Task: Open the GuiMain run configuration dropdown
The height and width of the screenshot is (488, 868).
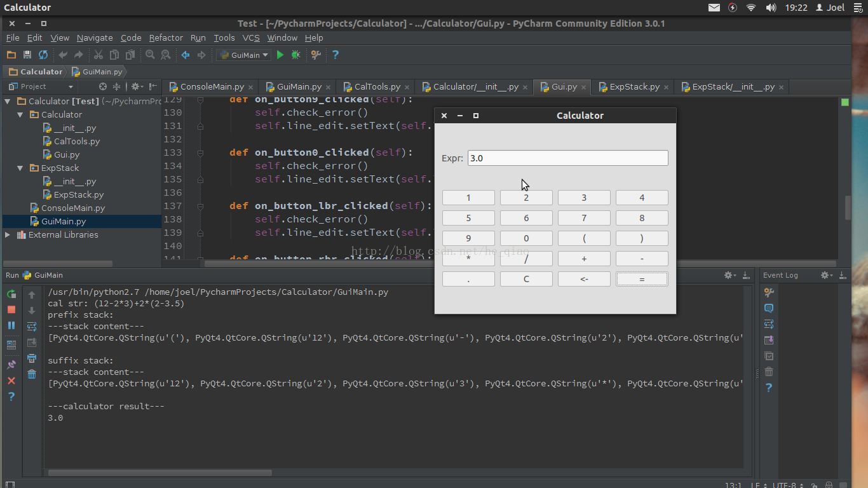Action: pos(244,55)
